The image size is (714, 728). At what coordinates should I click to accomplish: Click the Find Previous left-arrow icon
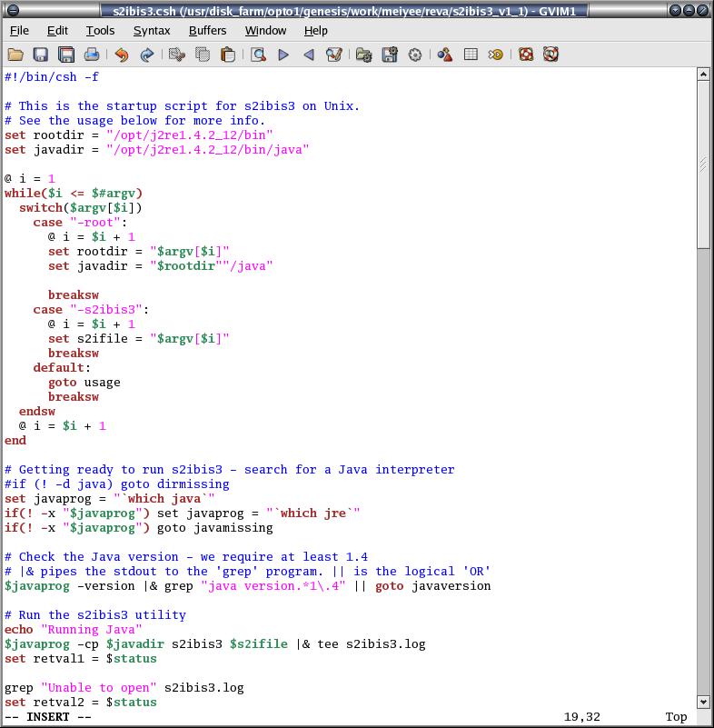[309, 55]
